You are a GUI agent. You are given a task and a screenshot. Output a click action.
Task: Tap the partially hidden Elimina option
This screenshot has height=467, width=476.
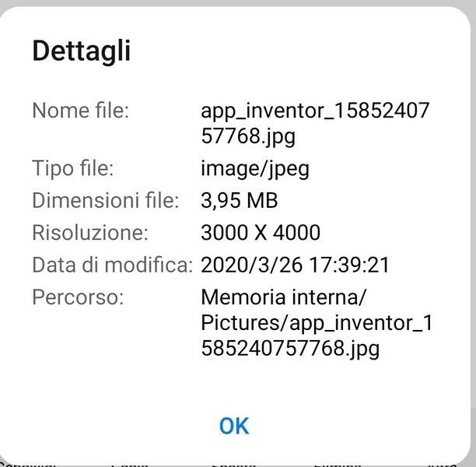point(334,462)
